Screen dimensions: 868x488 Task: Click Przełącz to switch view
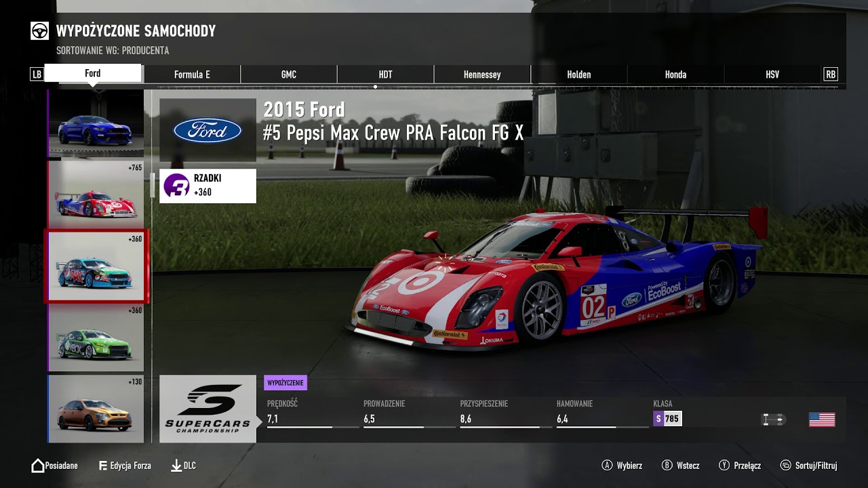coord(747,466)
